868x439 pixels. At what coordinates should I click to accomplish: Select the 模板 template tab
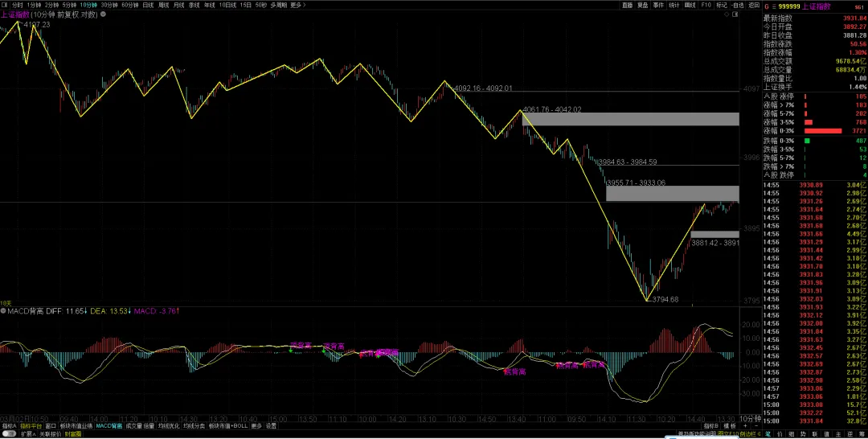[x=730, y=426]
